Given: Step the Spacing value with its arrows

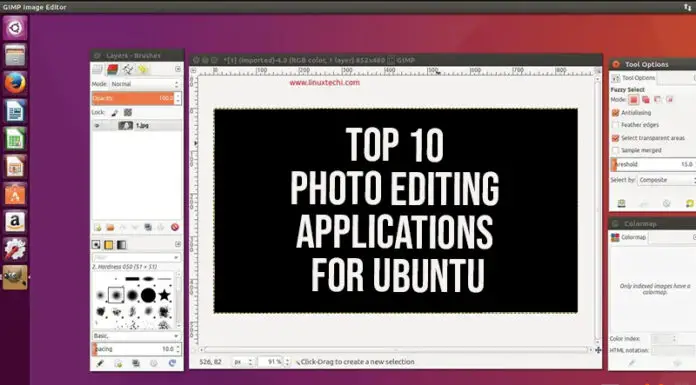Looking at the screenshot, I should coord(178,349).
